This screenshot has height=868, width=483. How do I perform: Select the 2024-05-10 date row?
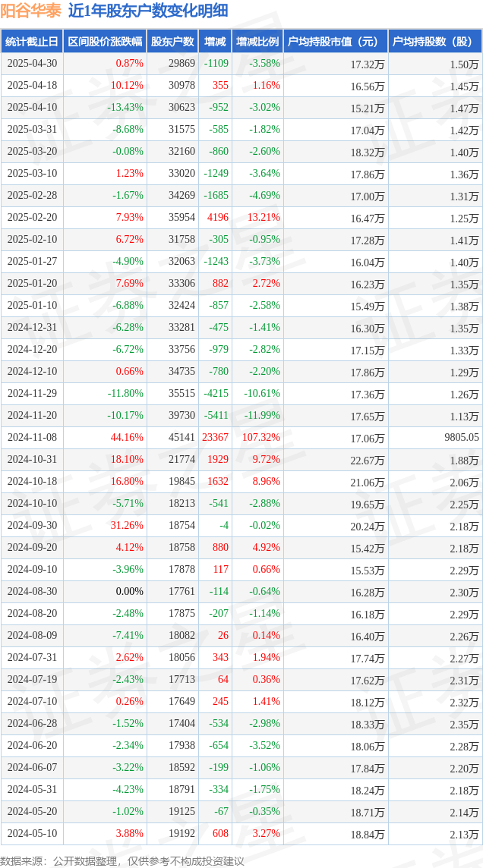pos(241,834)
